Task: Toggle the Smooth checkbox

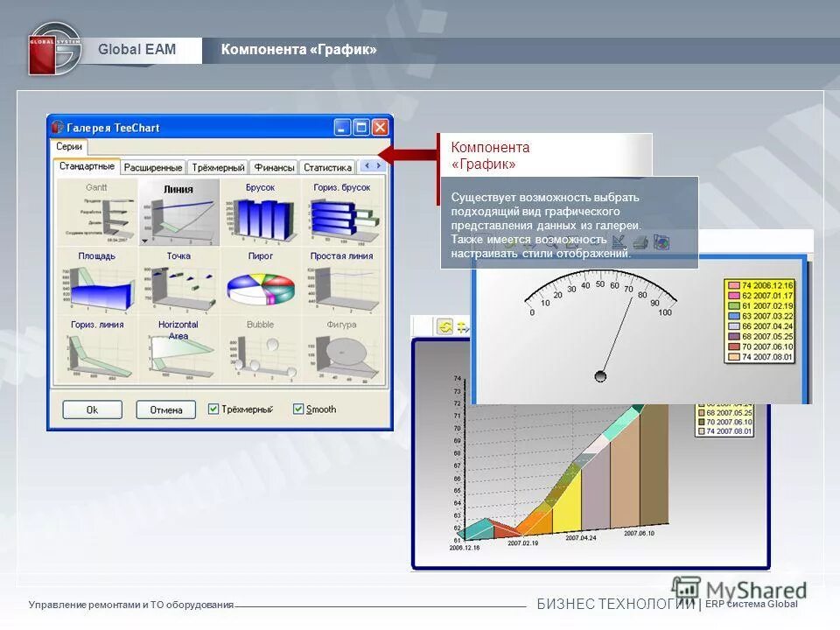Action: pos(298,409)
